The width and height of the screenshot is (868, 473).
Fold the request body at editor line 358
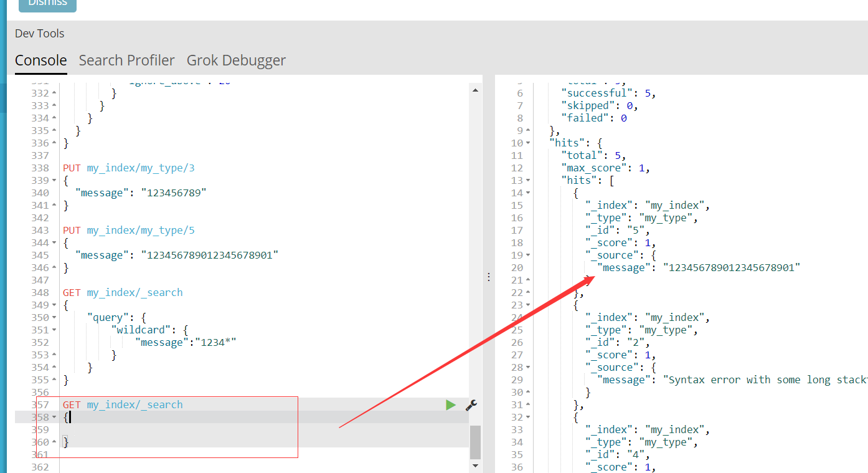coord(54,418)
